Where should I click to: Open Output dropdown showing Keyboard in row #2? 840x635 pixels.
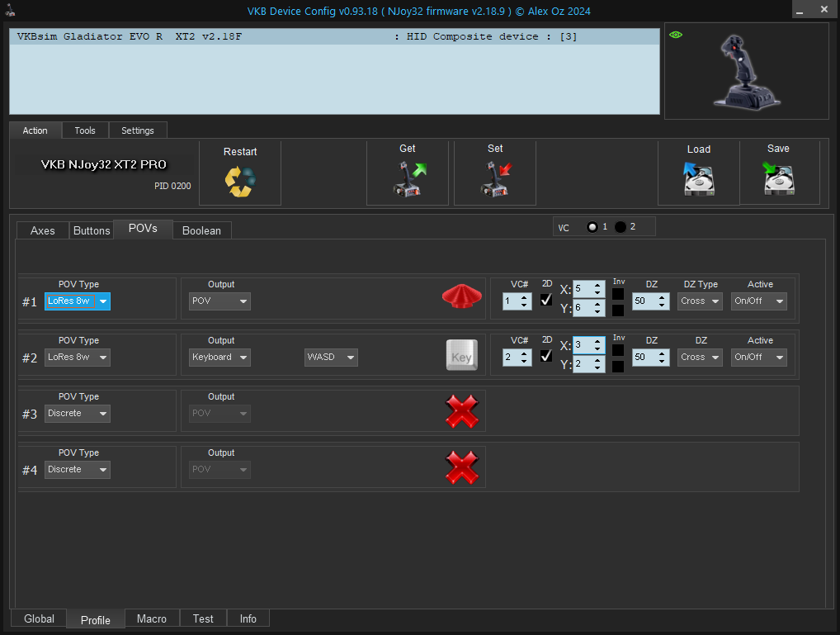(219, 358)
